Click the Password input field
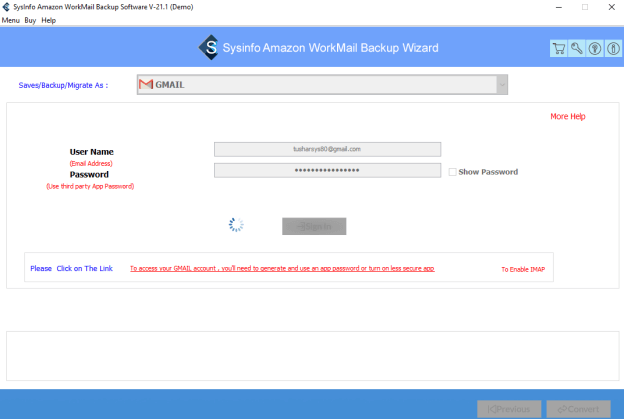Image resolution: width=624 pixels, height=419 pixels. coord(327,170)
